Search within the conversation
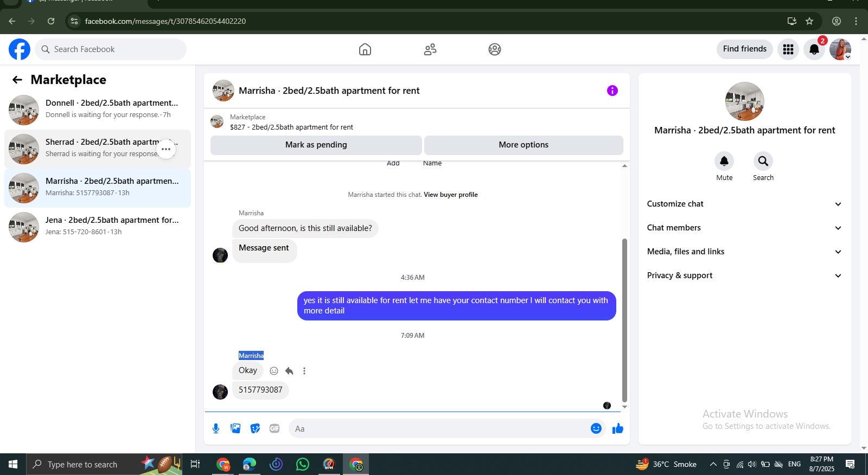The height and width of the screenshot is (475, 868). tap(763, 161)
